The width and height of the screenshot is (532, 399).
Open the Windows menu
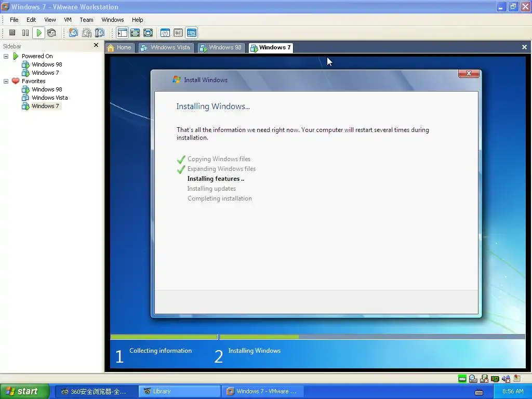113,20
